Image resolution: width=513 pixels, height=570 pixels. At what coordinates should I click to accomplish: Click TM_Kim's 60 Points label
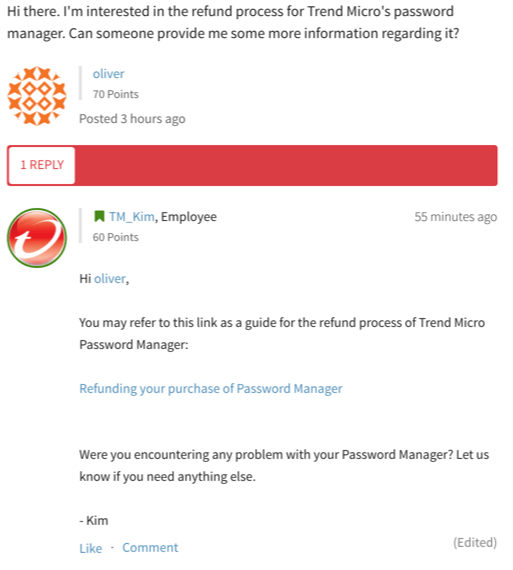pos(116,237)
